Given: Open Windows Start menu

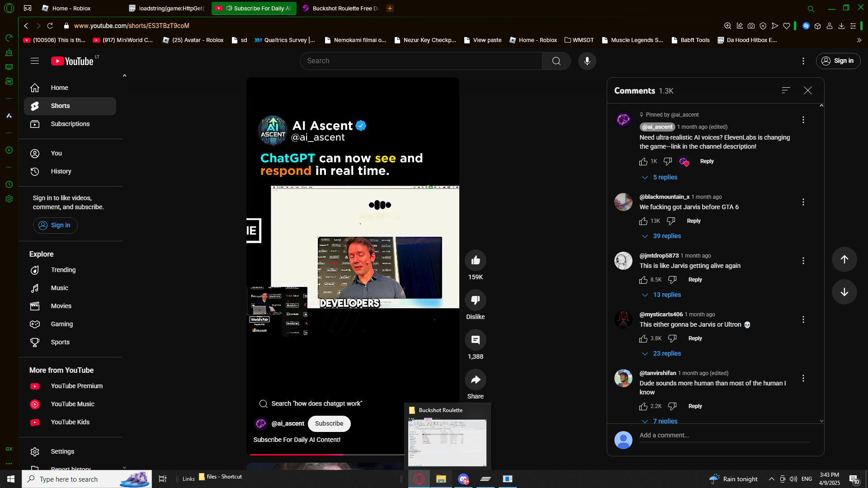Looking at the screenshot, I should tap(11, 479).
